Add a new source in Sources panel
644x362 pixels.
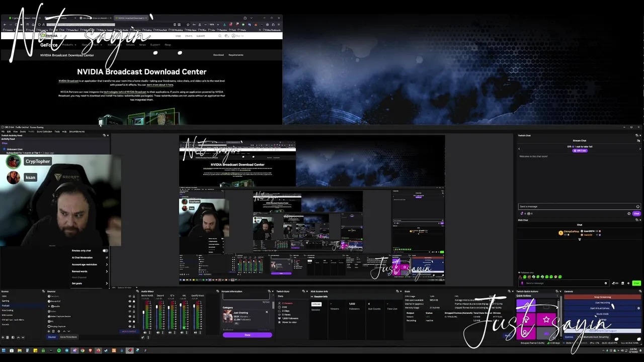click(49, 331)
